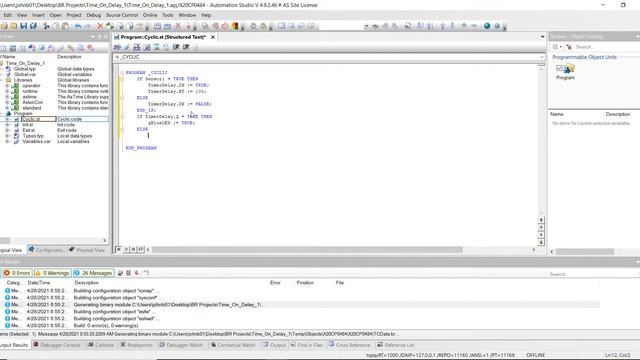Select the Global.var tree item

point(24,75)
